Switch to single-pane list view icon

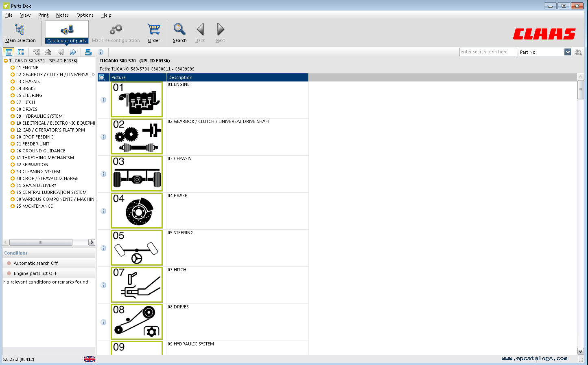point(9,52)
